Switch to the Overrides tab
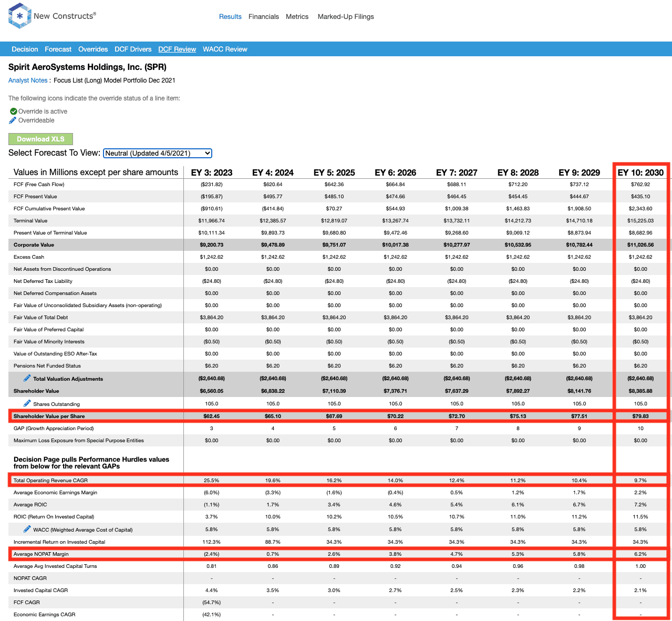The height and width of the screenshot is (621, 672). pos(93,49)
